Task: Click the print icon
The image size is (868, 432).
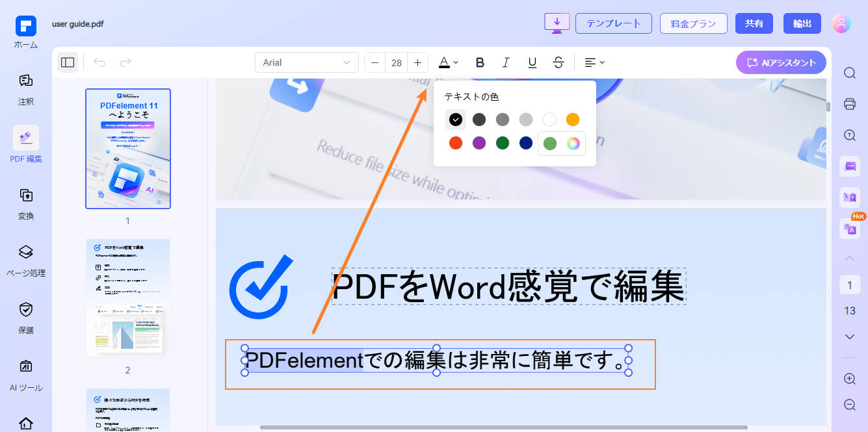Action: (850, 104)
